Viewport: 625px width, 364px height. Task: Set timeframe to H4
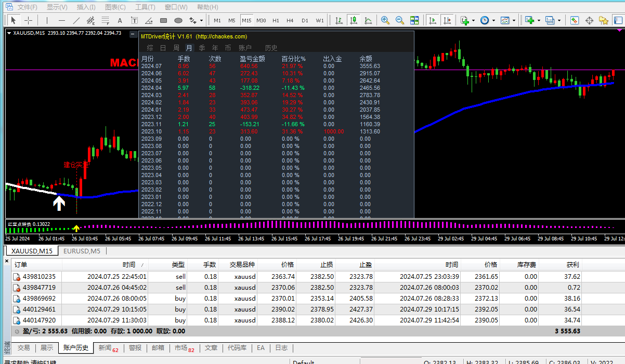pos(290,20)
